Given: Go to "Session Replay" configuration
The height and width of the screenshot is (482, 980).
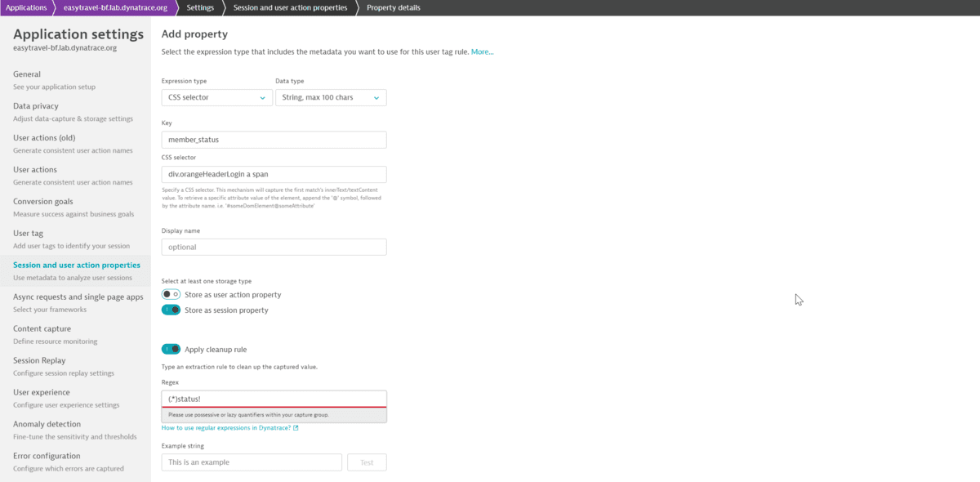Looking at the screenshot, I should point(39,359).
